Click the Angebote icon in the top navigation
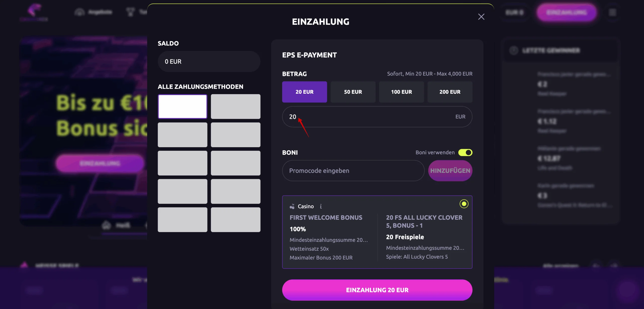 [79, 12]
